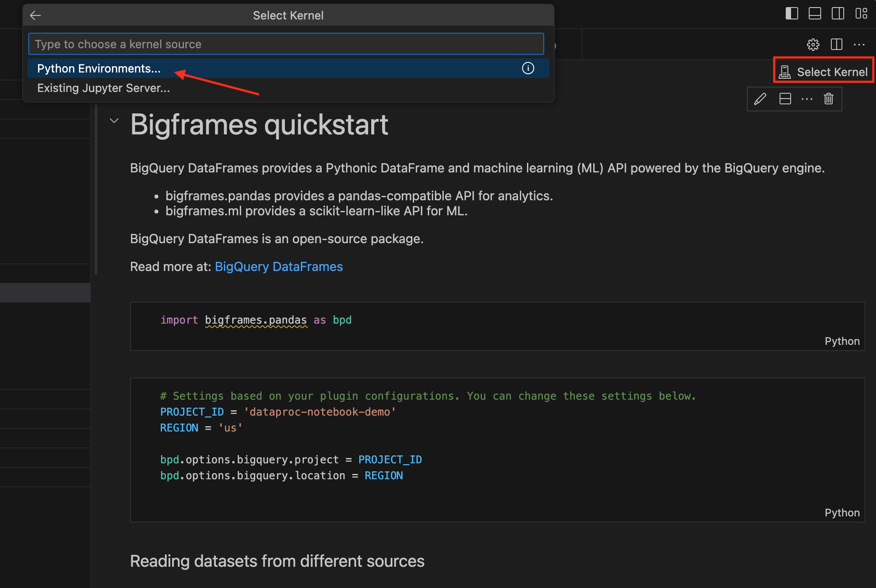This screenshot has height=588, width=876.
Task: Click the back arrow navigation icon
Action: click(35, 14)
